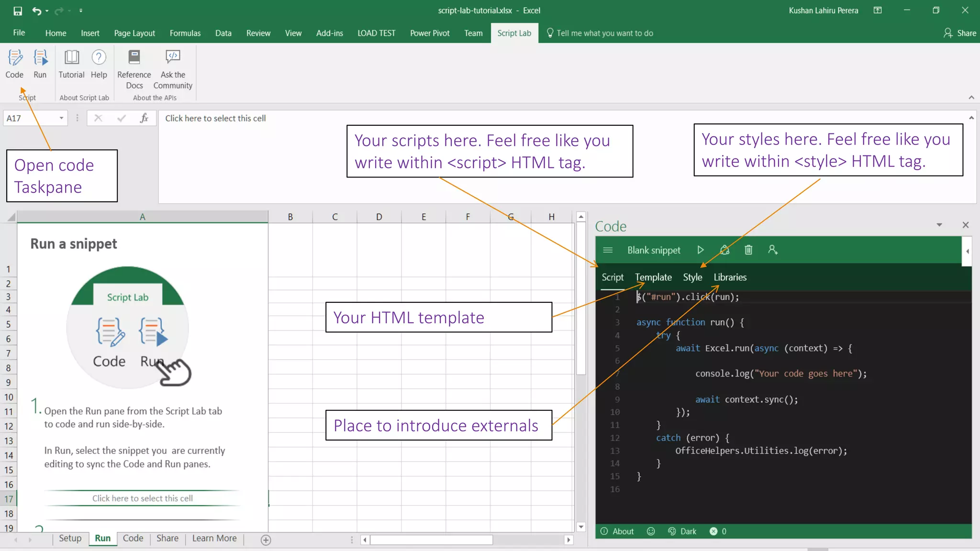Confirm formula entry with check icon

[x=121, y=118]
